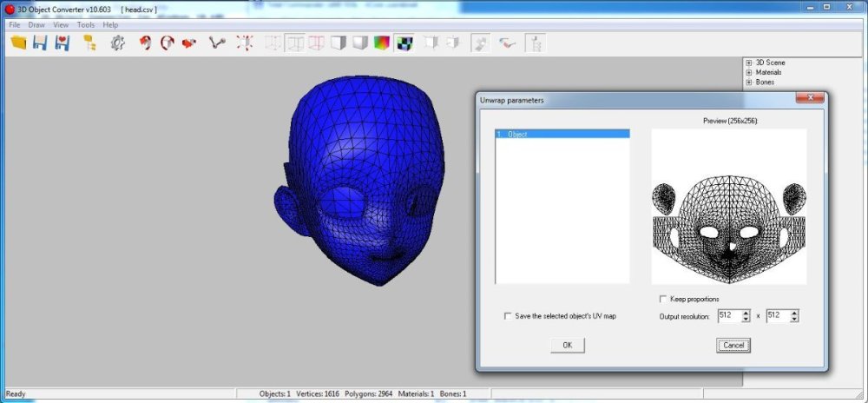Select the checkered texture cube icon
The height and width of the screenshot is (403, 868).
click(x=404, y=43)
